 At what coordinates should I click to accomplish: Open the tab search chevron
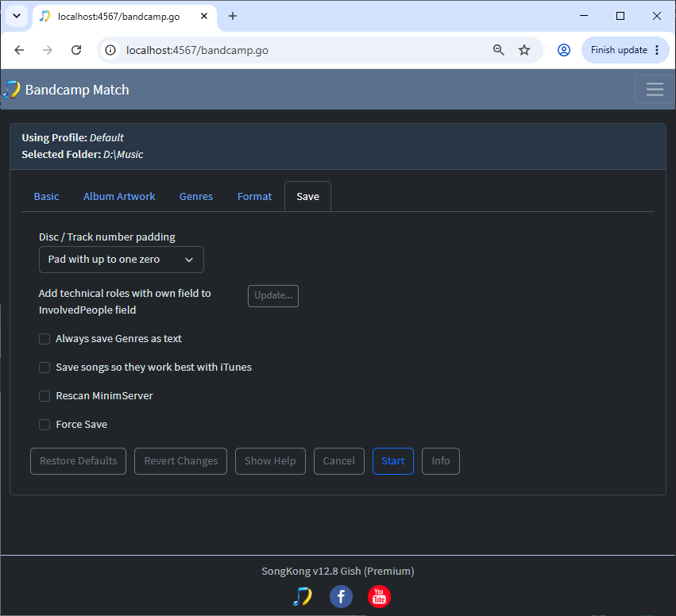pyautogui.click(x=17, y=16)
